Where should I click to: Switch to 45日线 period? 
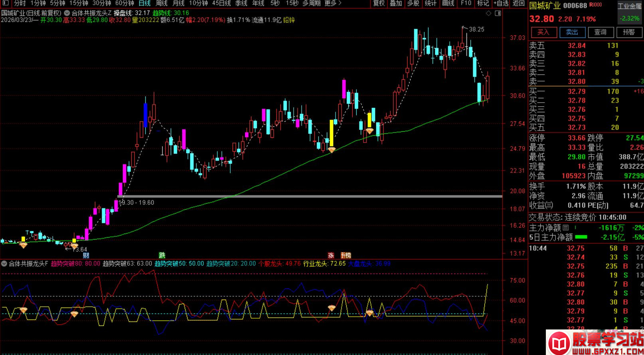221,3
